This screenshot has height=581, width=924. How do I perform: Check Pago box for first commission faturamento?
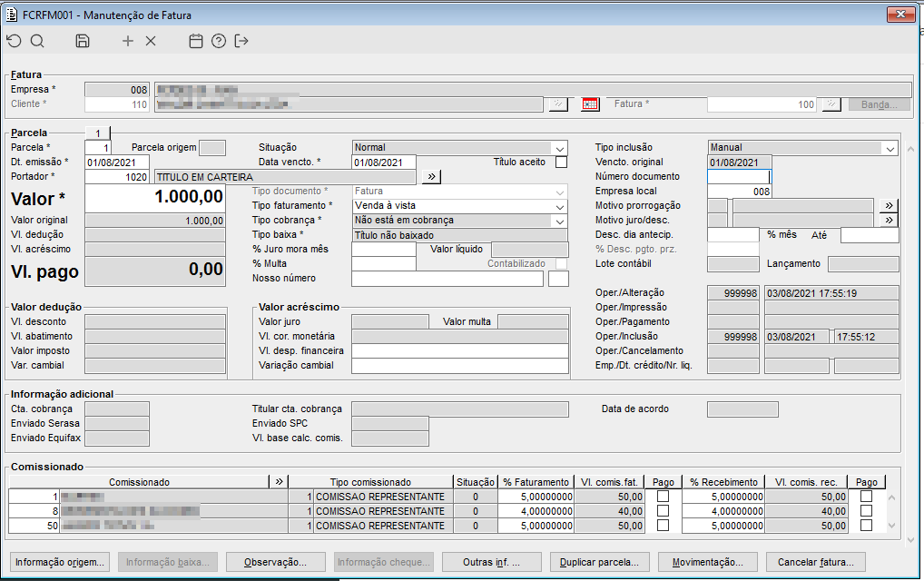[x=663, y=497]
